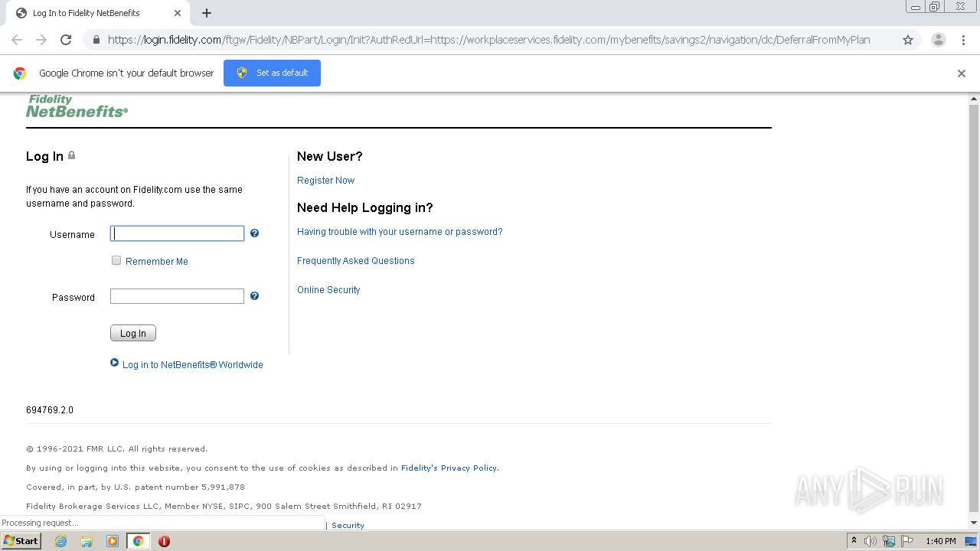Open the Windows Start menu
Screen dimensions: 980x551
click(x=21, y=541)
